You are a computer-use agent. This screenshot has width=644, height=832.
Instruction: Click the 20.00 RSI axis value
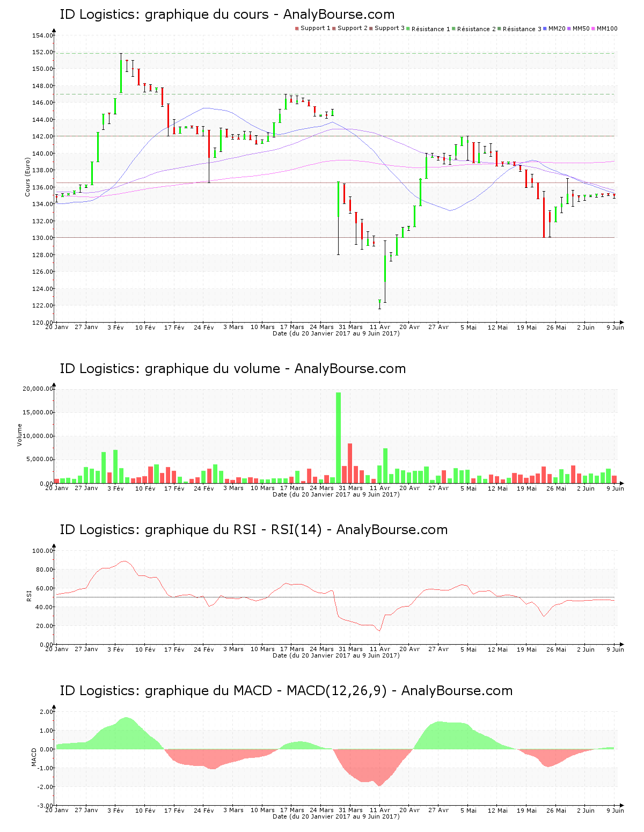(44, 626)
